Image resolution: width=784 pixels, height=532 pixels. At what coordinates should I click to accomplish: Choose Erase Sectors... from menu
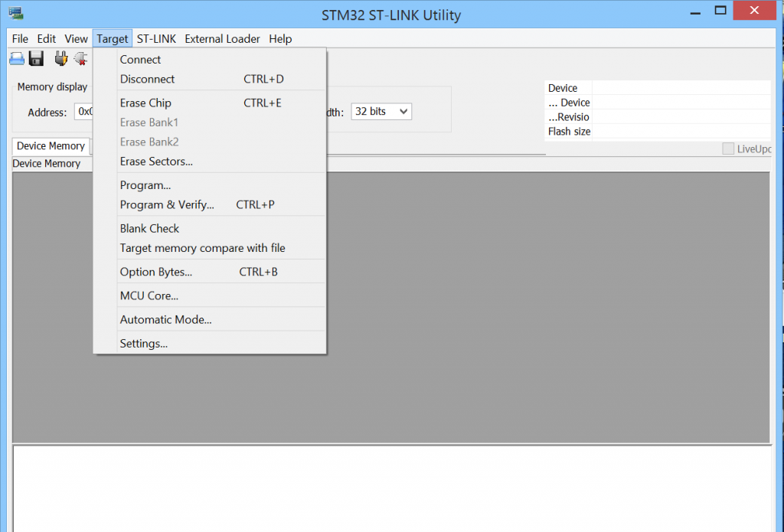(210, 162)
